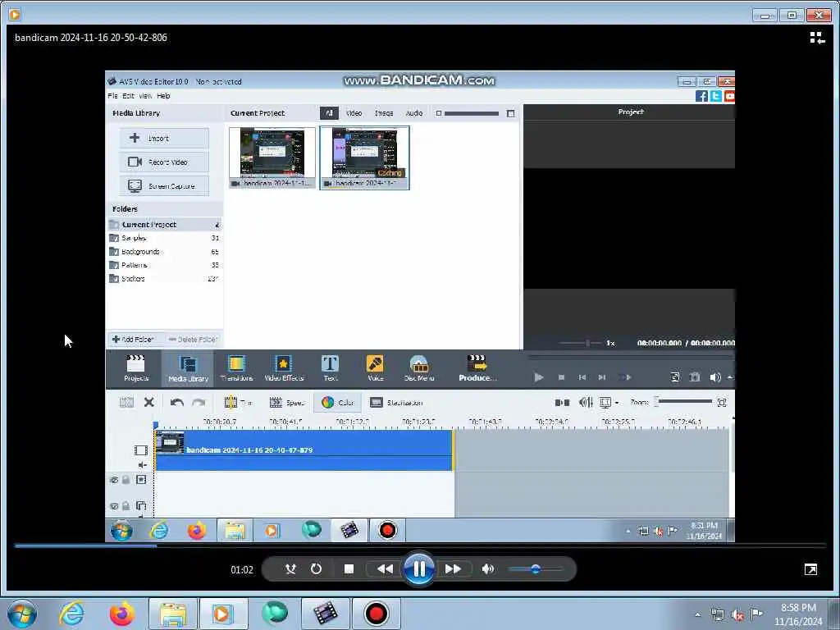Click the zoom-to-fit icon beside the Zoom slider

[x=722, y=402]
